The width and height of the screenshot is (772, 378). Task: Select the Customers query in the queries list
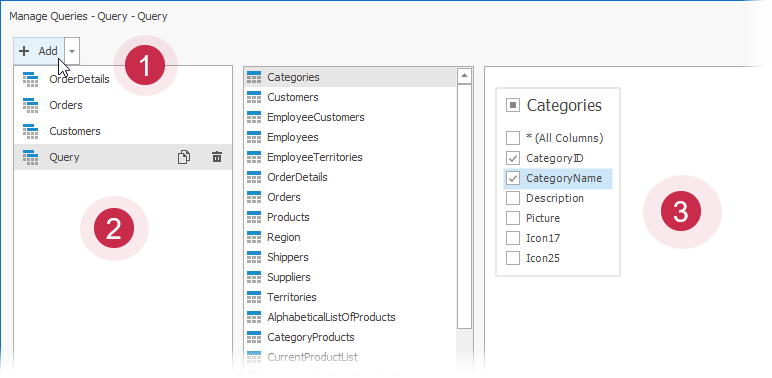tap(123, 131)
